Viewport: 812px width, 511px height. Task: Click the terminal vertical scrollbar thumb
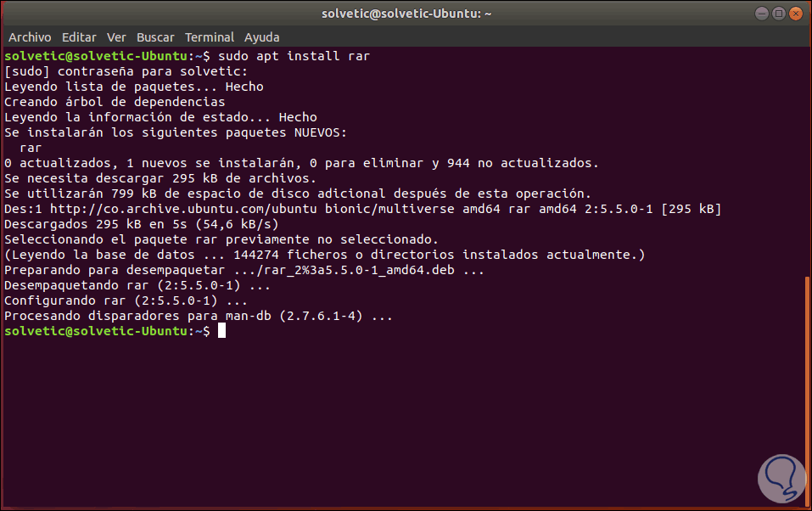click(x=808, y=391)
